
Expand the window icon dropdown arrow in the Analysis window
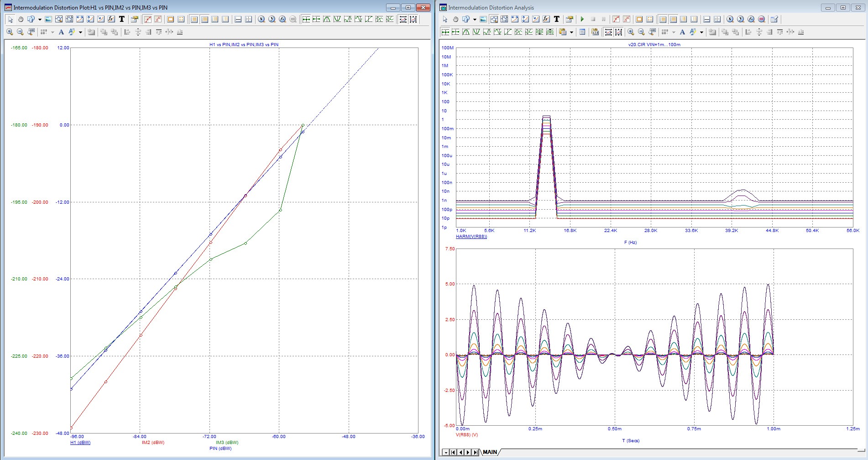tap(475, 19)
